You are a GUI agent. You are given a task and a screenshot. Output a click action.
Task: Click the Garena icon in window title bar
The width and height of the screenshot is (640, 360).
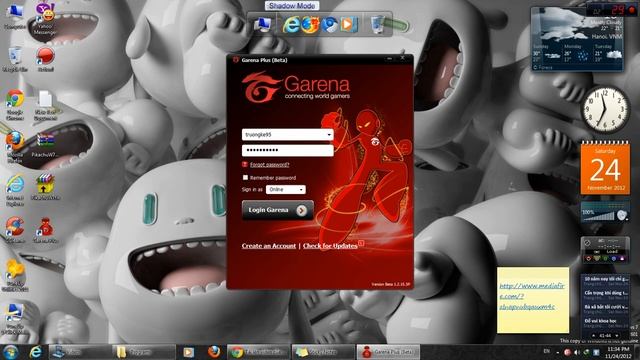click(236, 60)
